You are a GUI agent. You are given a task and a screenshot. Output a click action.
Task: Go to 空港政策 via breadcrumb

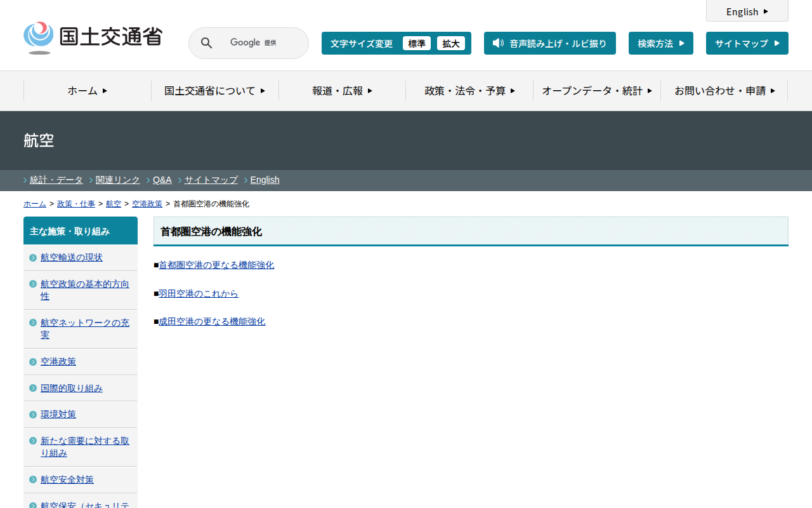click(147, 204)
